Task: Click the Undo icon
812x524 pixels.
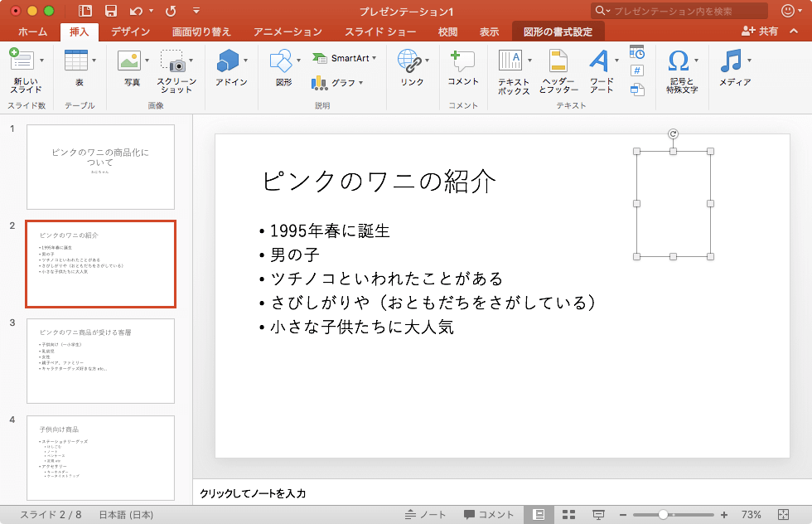Action: (x=136, y=11)
